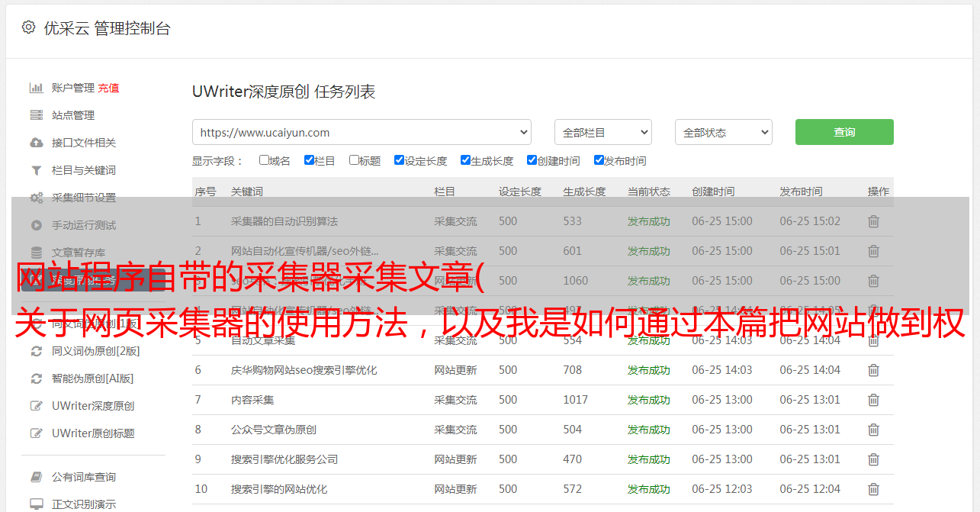
Task: Open 站点管理 in the sidebar
Action: (x=73, y=115)
